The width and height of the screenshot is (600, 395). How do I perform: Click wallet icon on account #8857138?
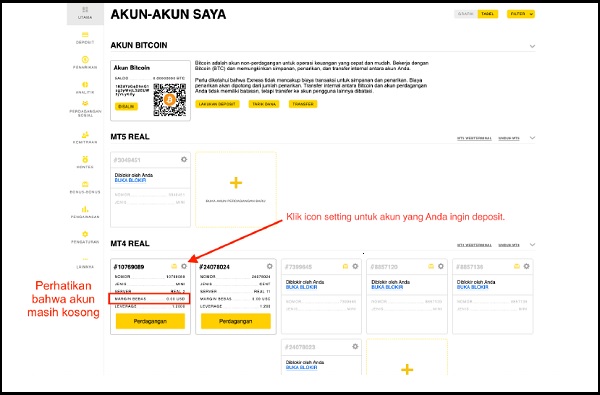point(517,266)
